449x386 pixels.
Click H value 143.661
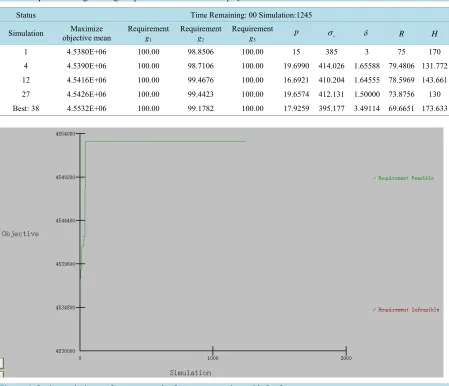pos(435,80)
